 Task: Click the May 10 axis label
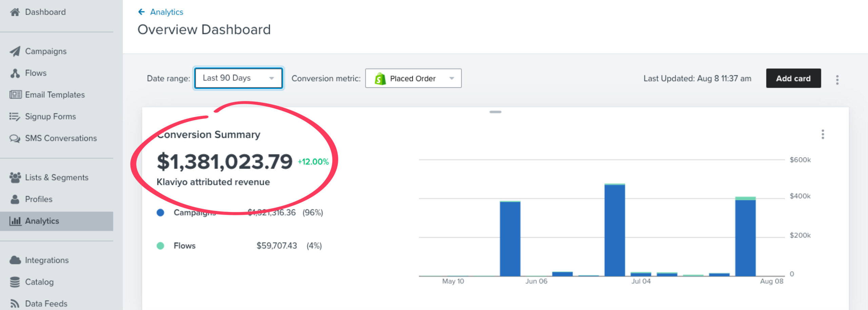point(453,281)
